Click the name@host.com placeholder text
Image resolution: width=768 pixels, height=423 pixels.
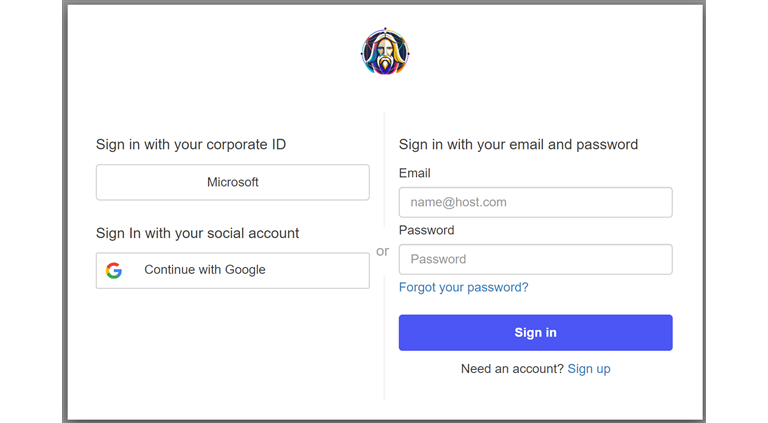(x=459, y=202)
